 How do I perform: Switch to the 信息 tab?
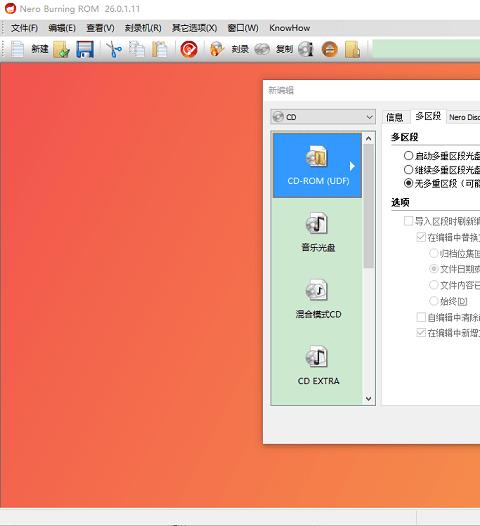(x=394, y=117)
